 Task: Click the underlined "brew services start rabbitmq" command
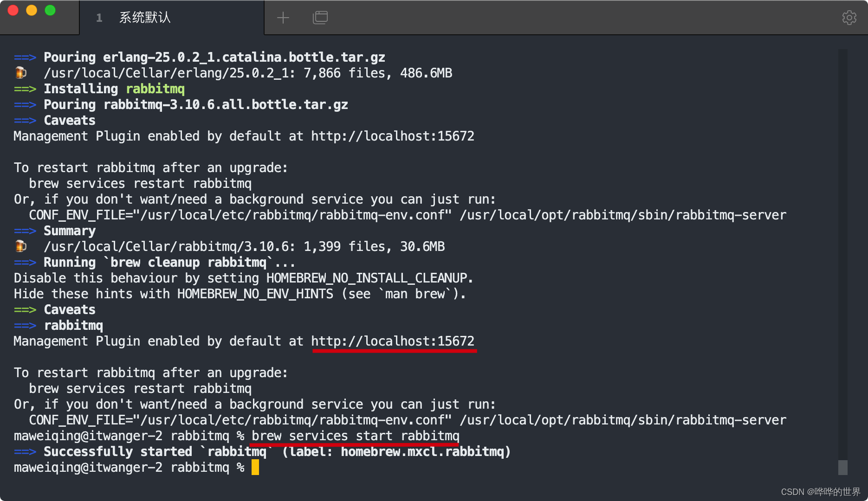(x=355, y=436)
